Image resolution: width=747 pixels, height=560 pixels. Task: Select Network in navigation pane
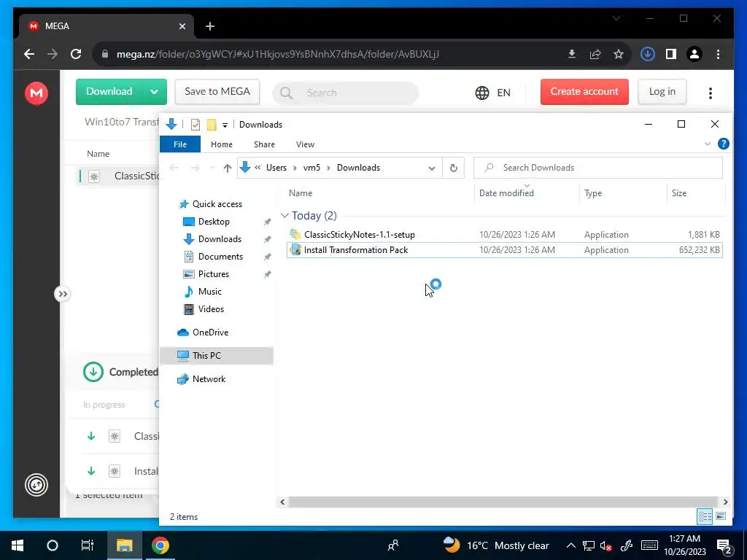point(209,379)
